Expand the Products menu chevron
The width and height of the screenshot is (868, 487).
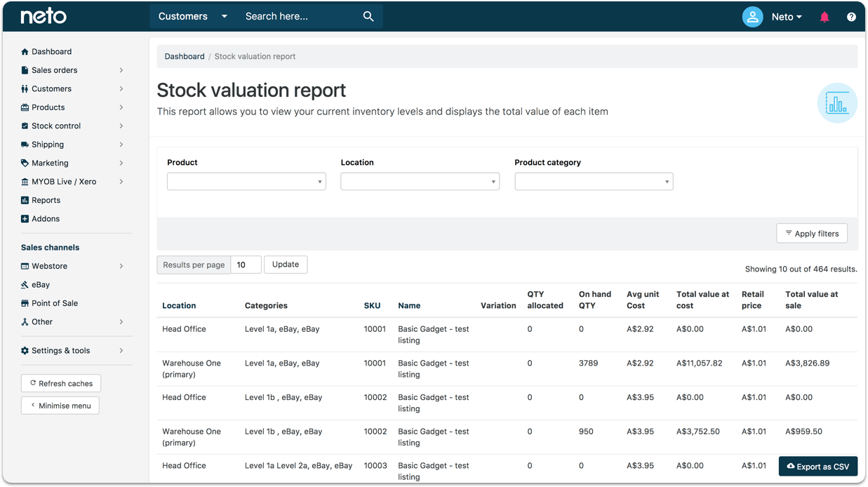click(x=121, y=107)
